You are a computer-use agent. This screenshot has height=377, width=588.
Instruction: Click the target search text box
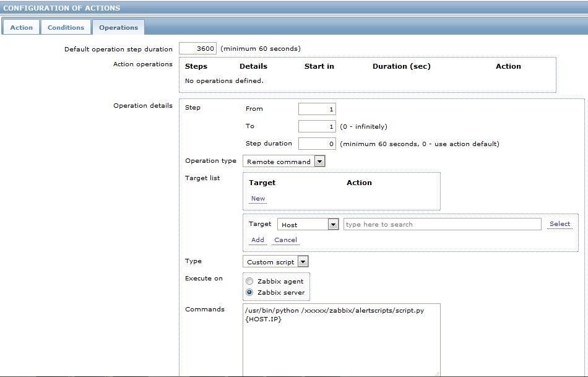[x=442, y=224]
